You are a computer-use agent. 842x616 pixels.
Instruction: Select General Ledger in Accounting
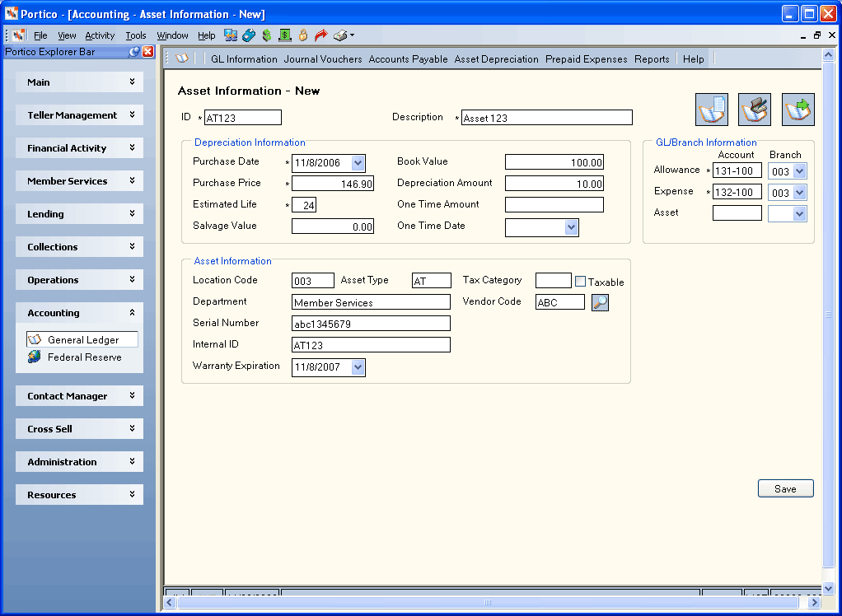pos(82,339)
